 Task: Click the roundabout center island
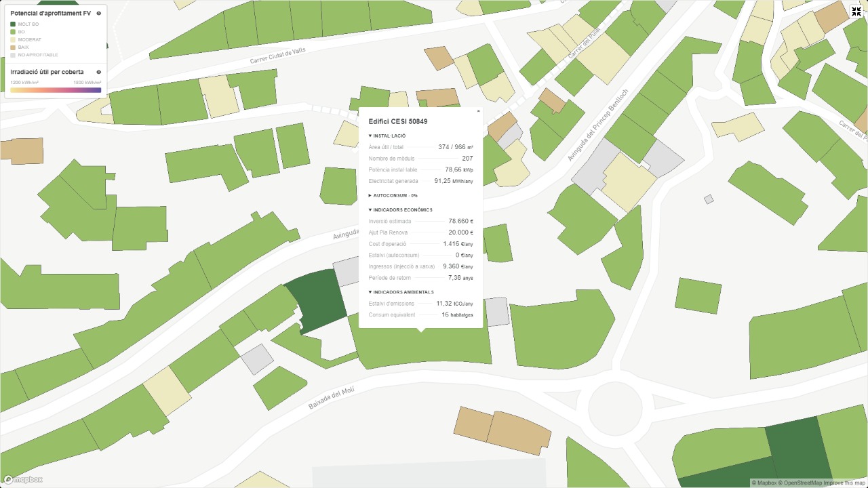pos(615,409)
